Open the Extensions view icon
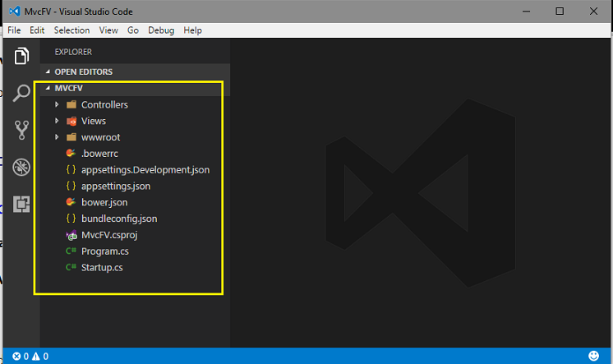This screenshot has height=364, width=613. 21,204
